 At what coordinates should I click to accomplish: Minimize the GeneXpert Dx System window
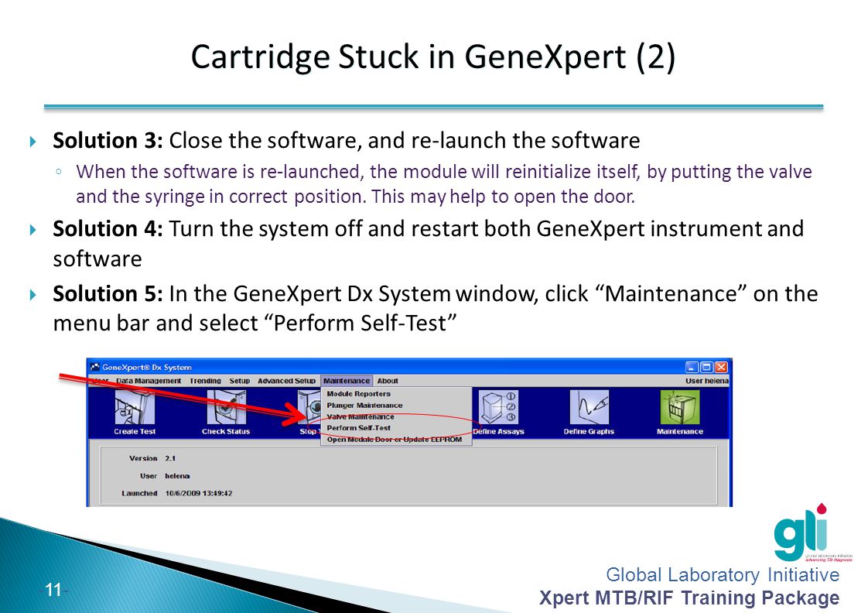(x=692, y=367)
